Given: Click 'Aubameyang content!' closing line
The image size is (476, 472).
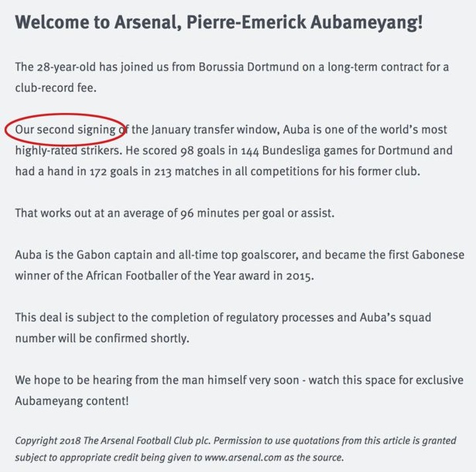Looking at the screenshot, I should point(72,401).
